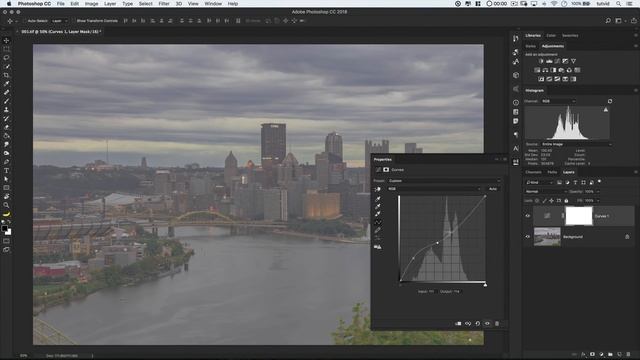Click the Background layer thumbnail
The width and height of the screenshot is (640, 360).
547,237
